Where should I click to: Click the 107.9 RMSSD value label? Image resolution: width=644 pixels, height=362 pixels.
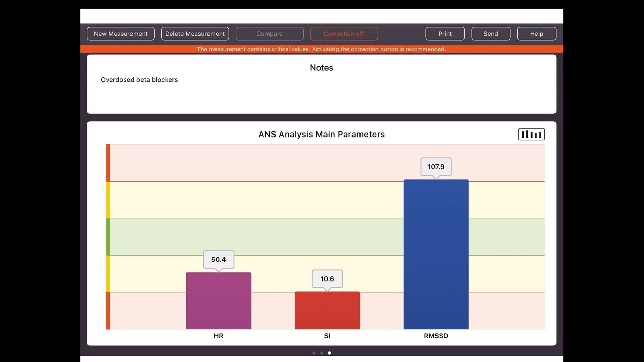tap(436, 166)
